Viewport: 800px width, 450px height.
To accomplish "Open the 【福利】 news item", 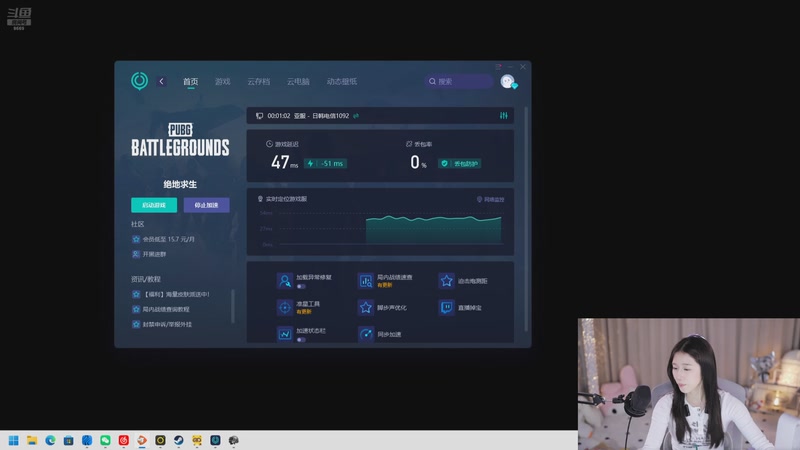I will click(x=171, y=294).
